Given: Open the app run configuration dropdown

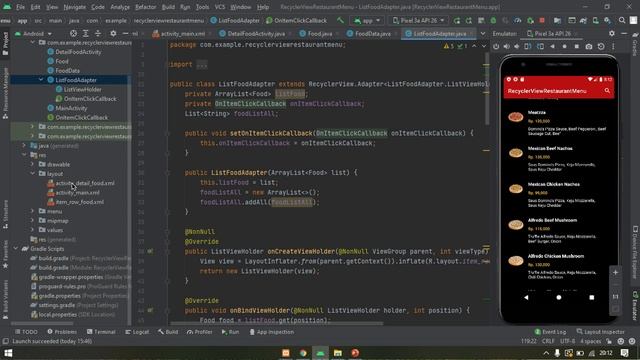Looking at the screenshot, I should (367, 20).
